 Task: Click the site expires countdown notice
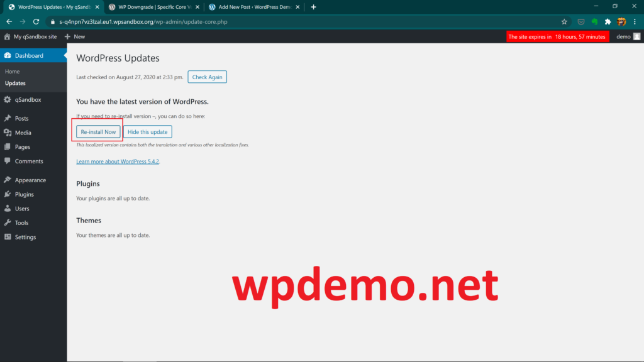(x=557, y=36)
